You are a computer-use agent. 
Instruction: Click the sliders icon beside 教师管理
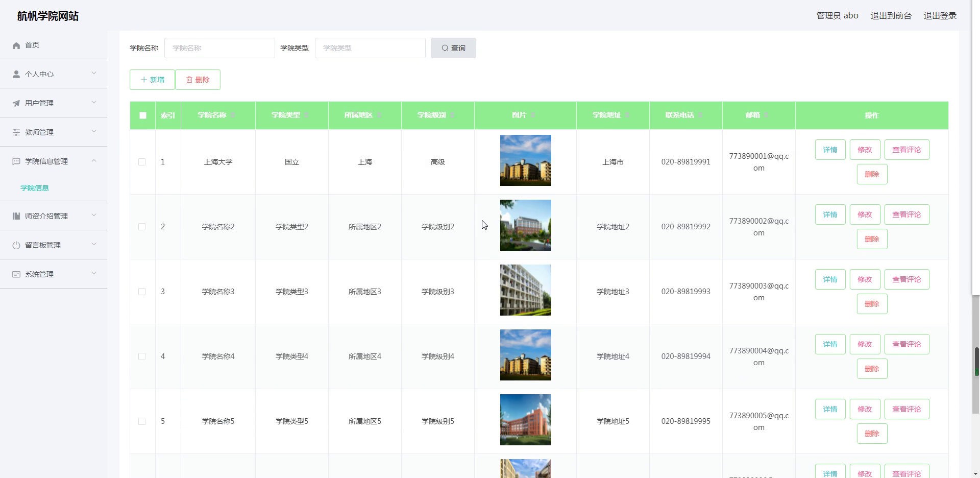click(x=16, y=132)
